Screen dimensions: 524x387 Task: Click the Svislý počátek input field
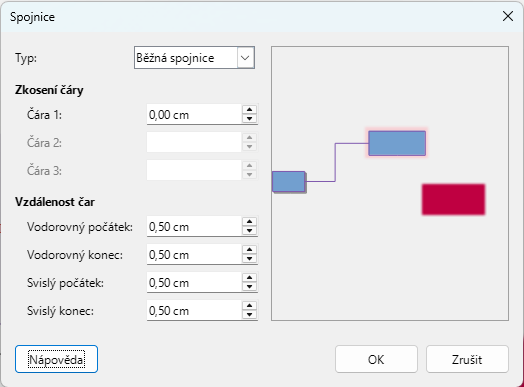tap(194, 283)
